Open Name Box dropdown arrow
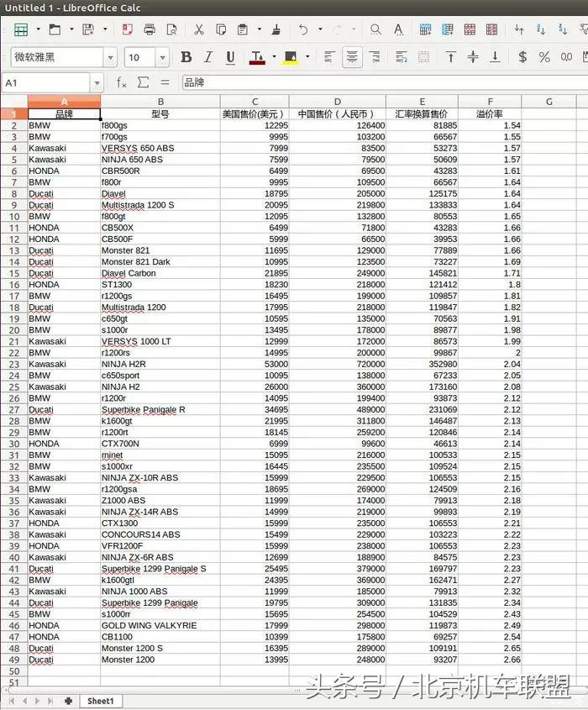Image resolution: width=588 pixels, height=710 pixels. tap(97, 83)
